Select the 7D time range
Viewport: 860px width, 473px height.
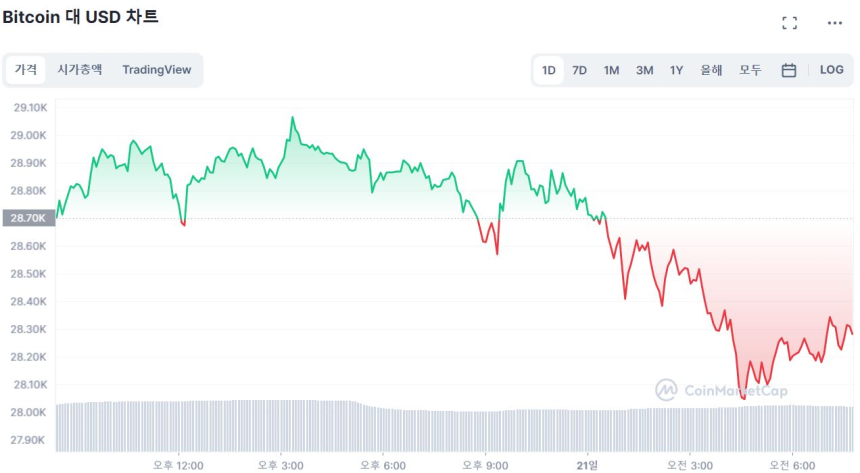pos(579,70)
